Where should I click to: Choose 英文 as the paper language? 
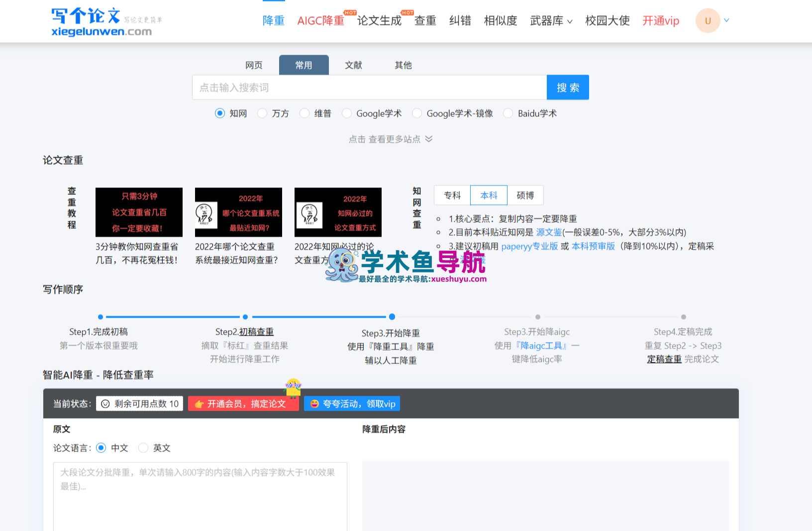144,448
